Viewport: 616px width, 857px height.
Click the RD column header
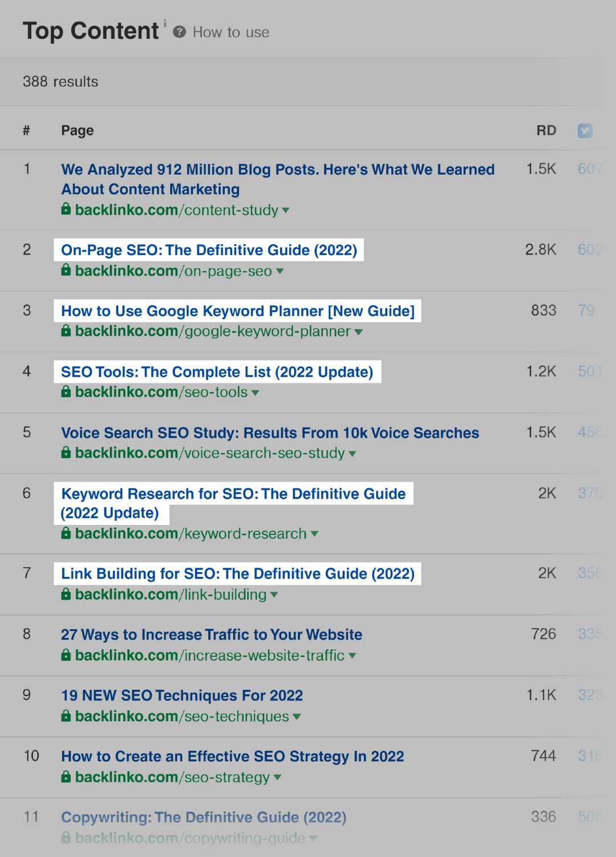(546, 131)
